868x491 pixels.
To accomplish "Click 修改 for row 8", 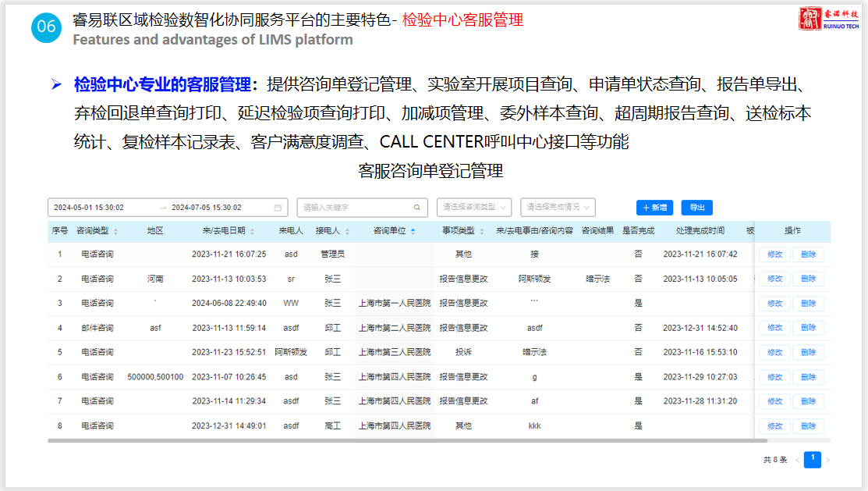I will point(774,426).
